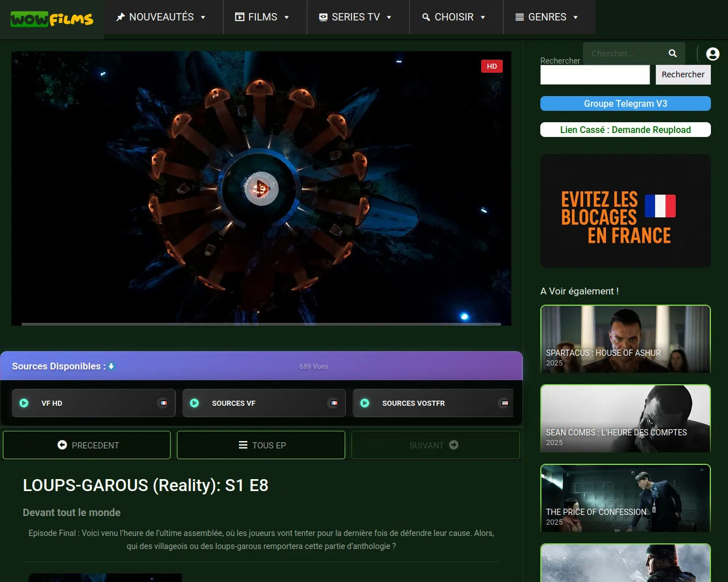Click Lien Cassé : Demande Reupload
This screenshot has height=582, width=728.
click(x=626, y=130)
